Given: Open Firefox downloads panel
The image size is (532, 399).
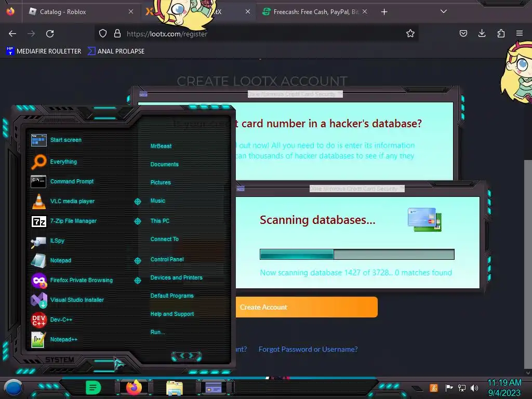Looking at the screenshot, I should click(x=482, y=33).
